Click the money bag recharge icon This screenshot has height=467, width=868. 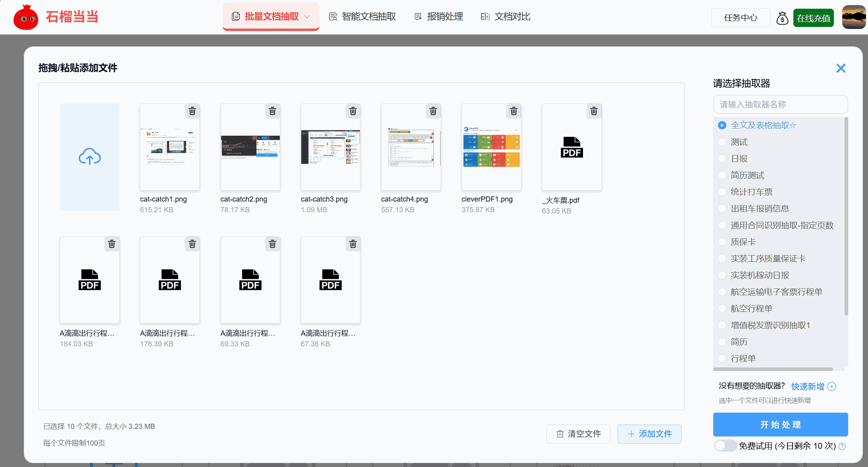782,18
